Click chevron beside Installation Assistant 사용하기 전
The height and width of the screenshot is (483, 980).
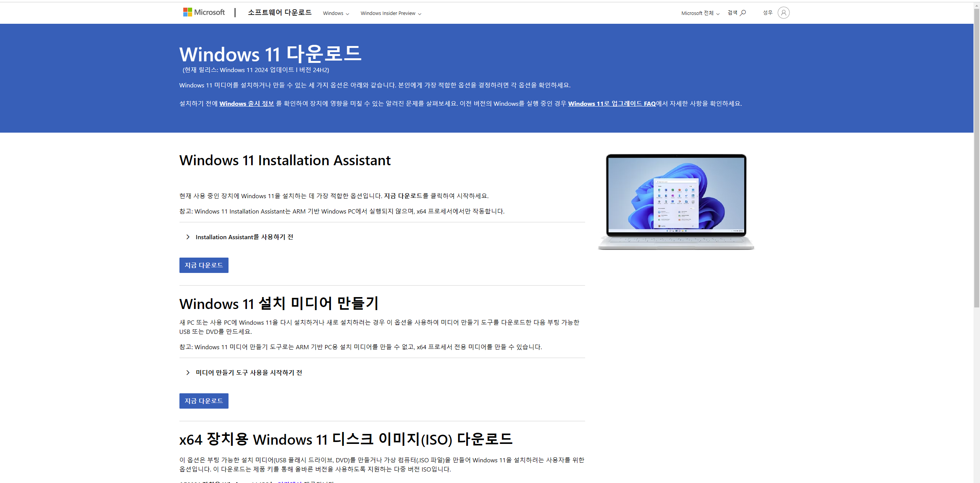click(x=187, y=237)
